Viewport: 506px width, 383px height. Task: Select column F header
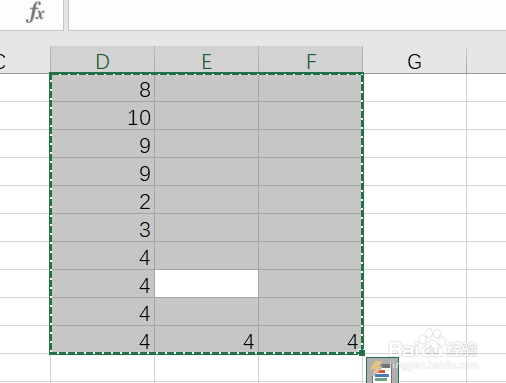(311, 60)
